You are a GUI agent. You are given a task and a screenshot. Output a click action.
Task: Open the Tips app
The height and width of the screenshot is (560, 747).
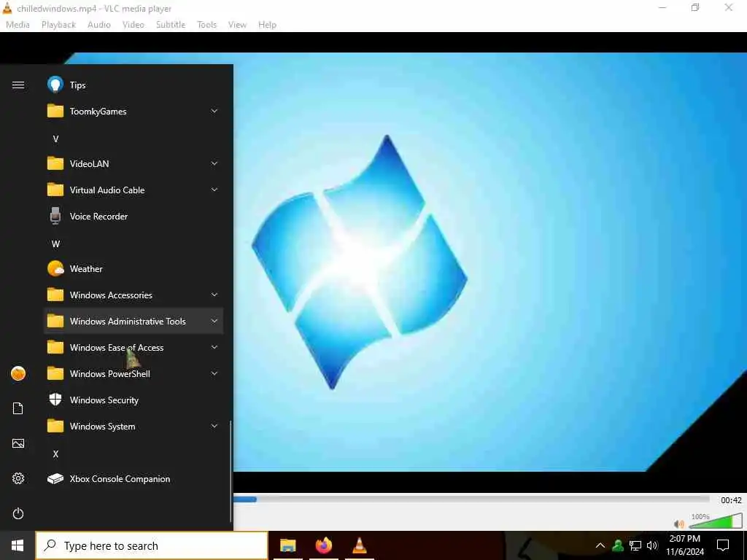tap(133, 85)
